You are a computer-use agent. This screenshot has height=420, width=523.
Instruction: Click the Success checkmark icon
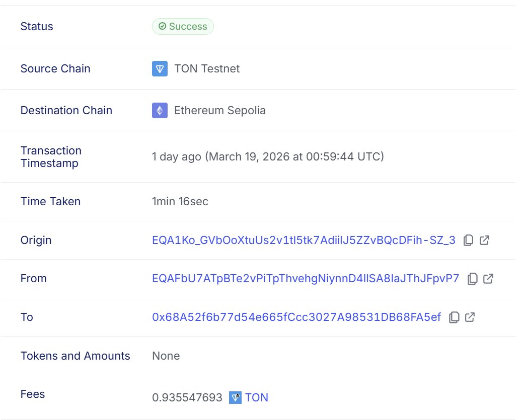coord(162,26)
